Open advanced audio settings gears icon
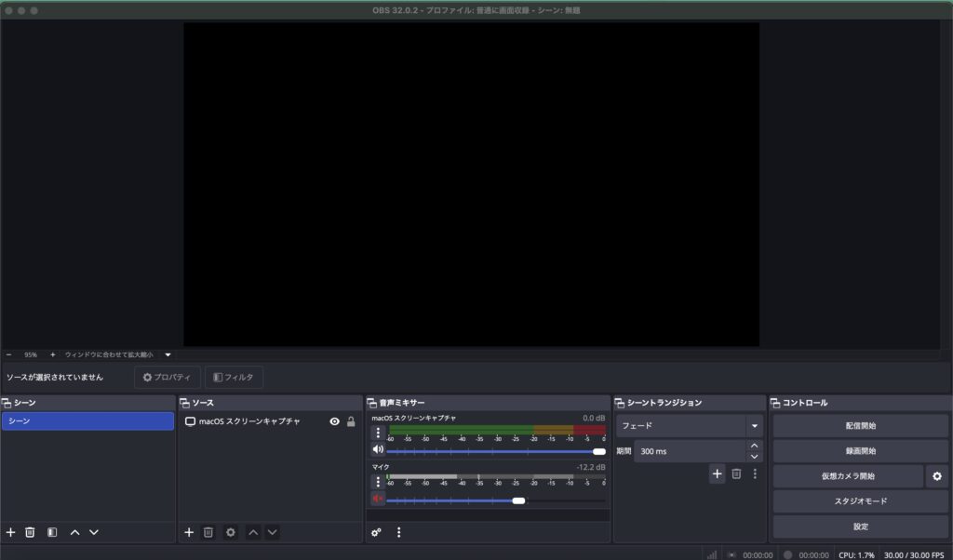 tap(377, 532)
